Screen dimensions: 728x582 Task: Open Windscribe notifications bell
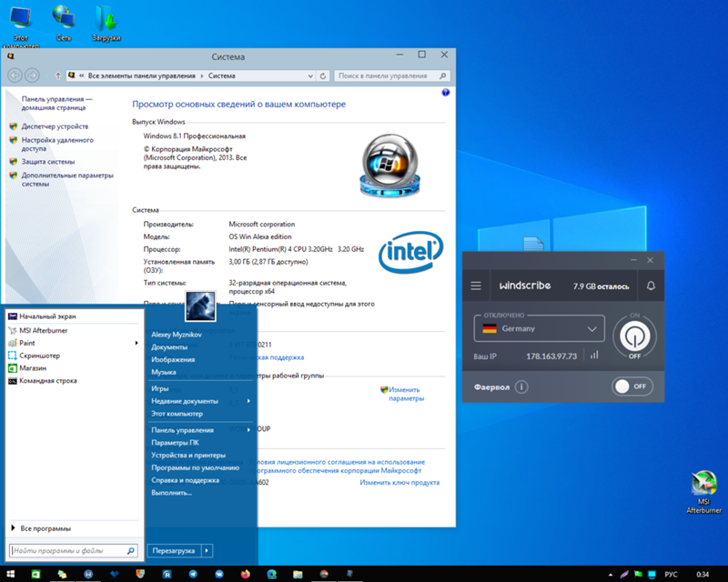pyautogui.click(x=651, y=286)
